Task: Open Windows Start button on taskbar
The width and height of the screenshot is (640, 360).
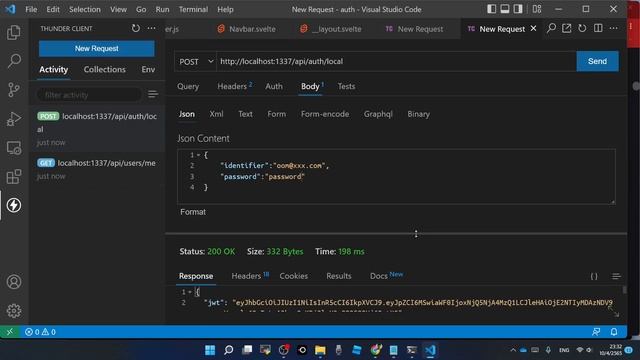Action: 210,350
